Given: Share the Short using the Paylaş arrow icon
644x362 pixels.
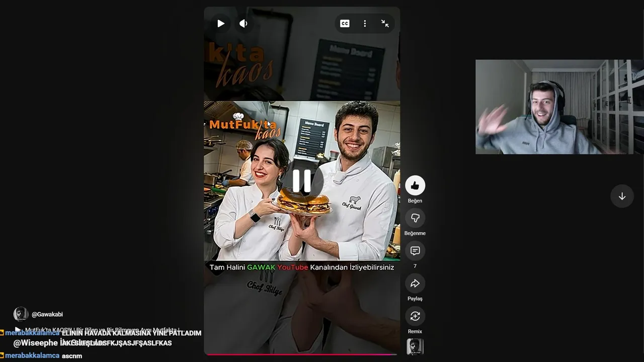Looking at the screenshot, I should point(415,284).
